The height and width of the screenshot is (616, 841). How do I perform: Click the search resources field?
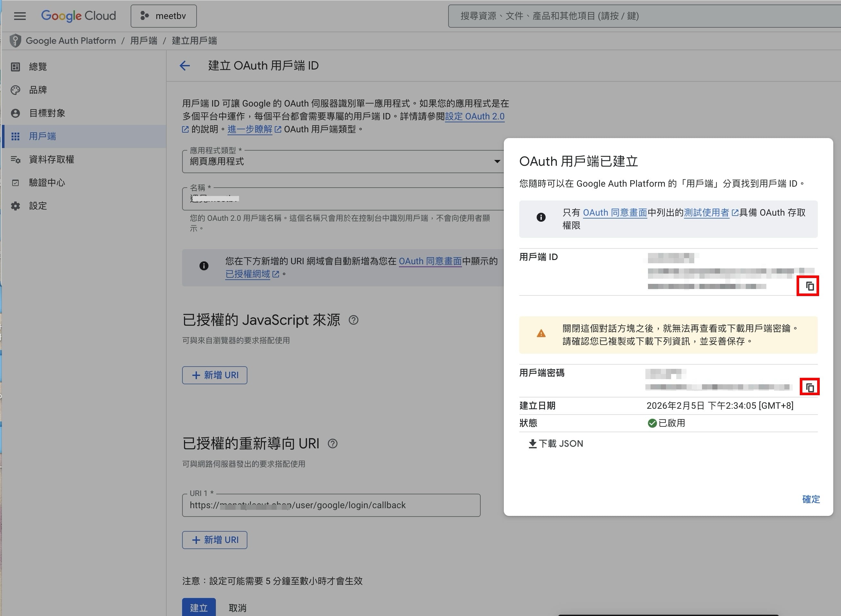(644, 16)
